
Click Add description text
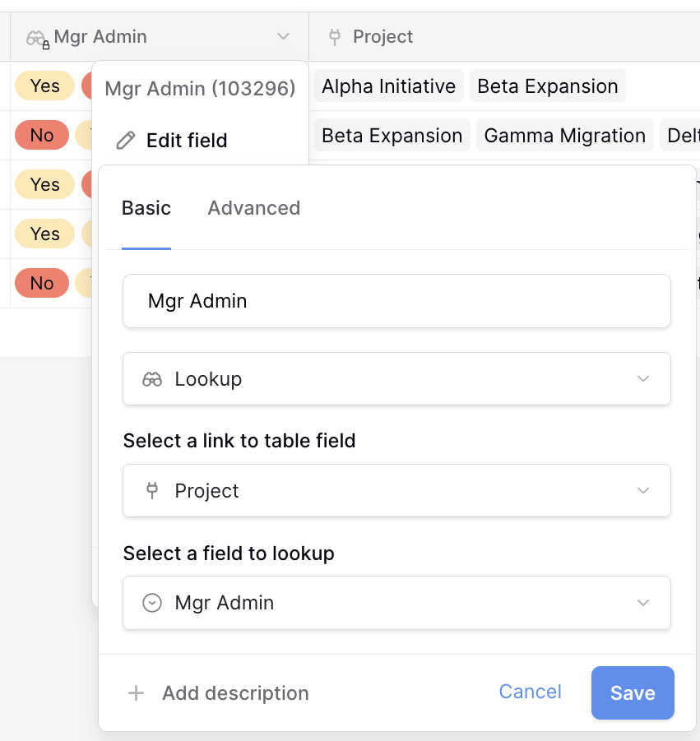click(x=235, y=693)
